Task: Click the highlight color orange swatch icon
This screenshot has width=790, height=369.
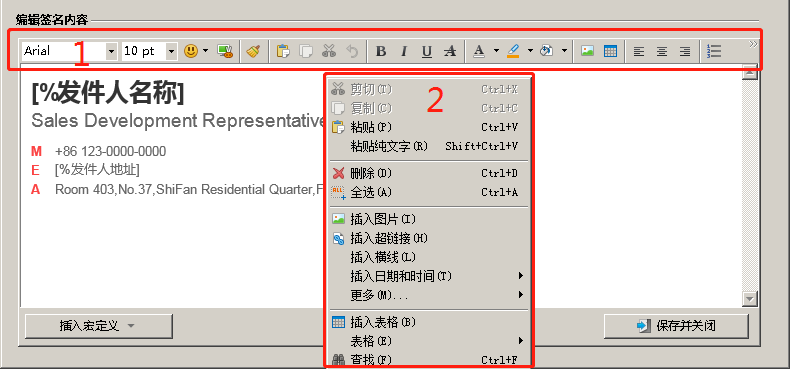Action: [x=513, y=51]
